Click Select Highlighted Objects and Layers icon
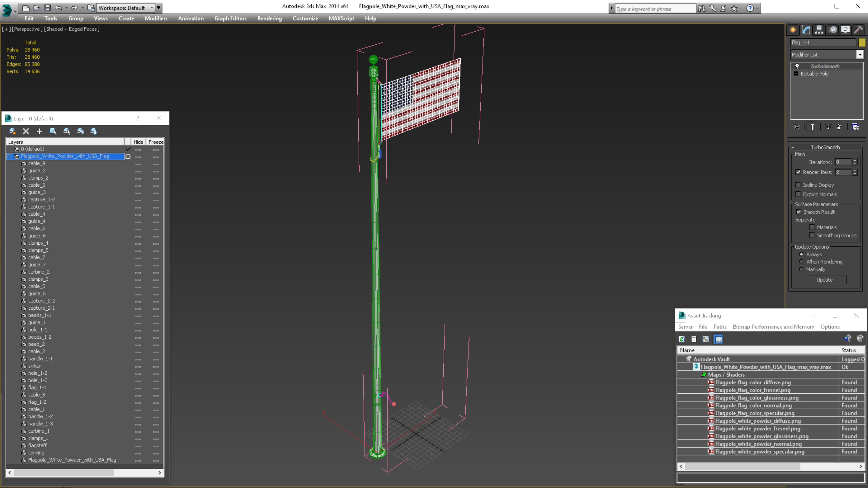The width and height of the screenshot is (868, 488). click(53, 131)
